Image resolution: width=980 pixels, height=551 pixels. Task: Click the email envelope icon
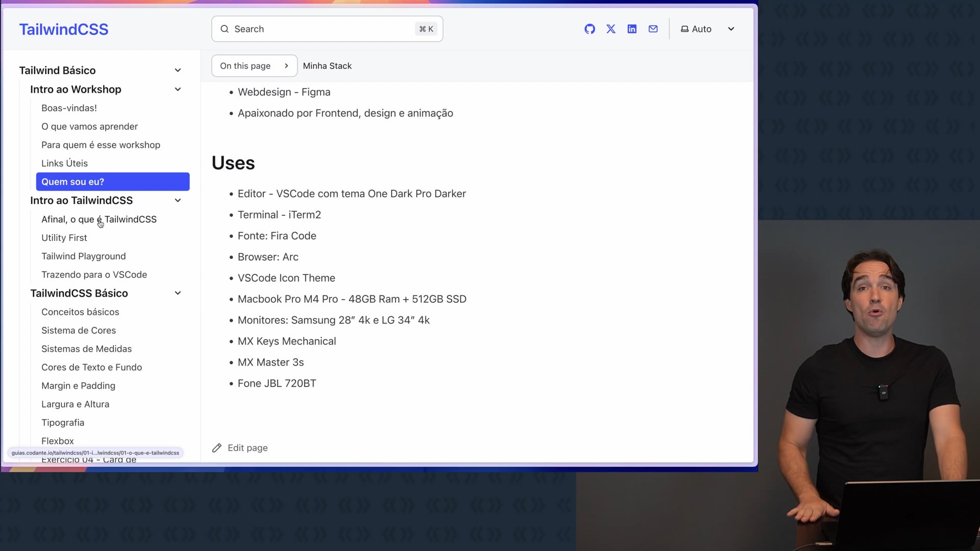click(653, 29)
